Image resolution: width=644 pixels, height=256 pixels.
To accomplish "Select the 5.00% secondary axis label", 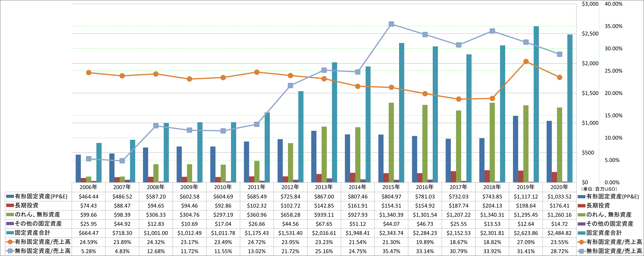I will click(612, 160).
